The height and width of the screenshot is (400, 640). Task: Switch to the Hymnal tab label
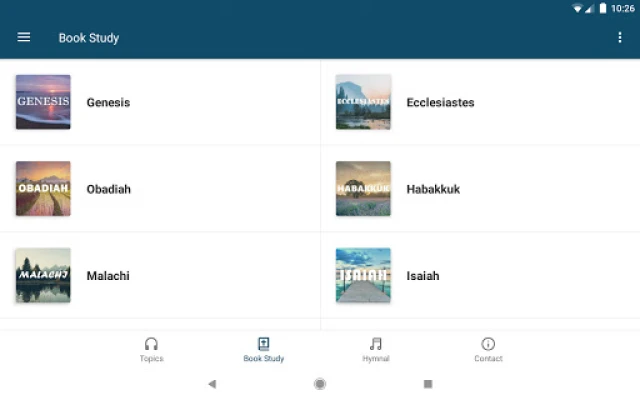pyautogui.click(x=376, y=359)
